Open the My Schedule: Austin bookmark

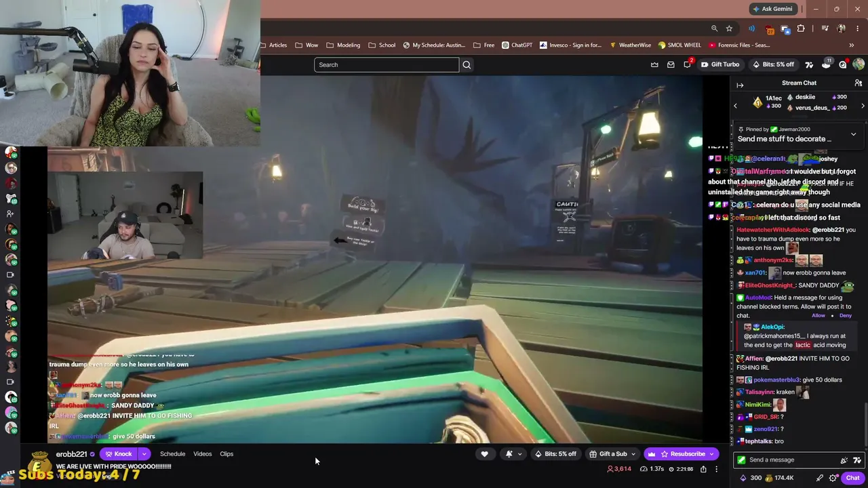click(434, 45)
